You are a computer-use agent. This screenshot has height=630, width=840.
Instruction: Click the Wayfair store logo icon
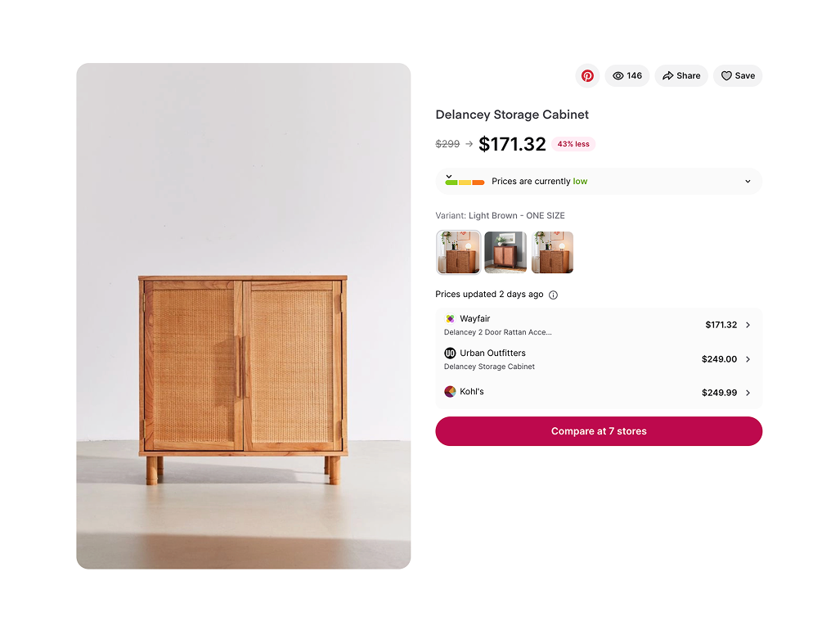pos(450,319)
